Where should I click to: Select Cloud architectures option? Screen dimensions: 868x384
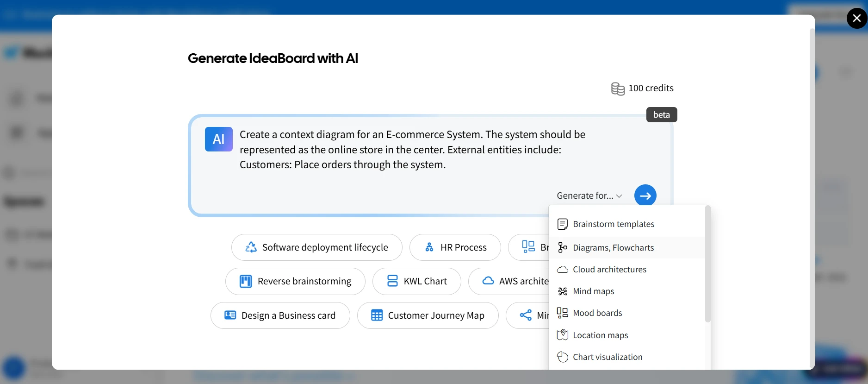[627, 270]
